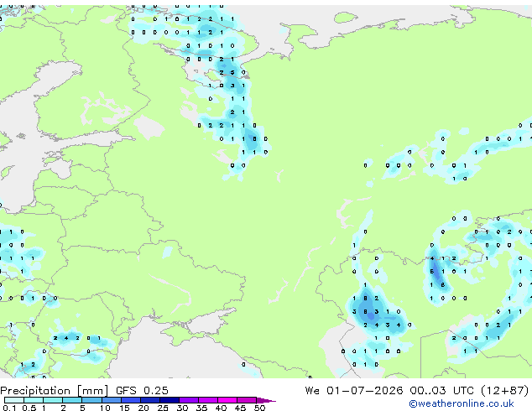Screen dimensions: 532x411
Task: Click legend swatch between 20 and 25
Action: click(149, 400)
